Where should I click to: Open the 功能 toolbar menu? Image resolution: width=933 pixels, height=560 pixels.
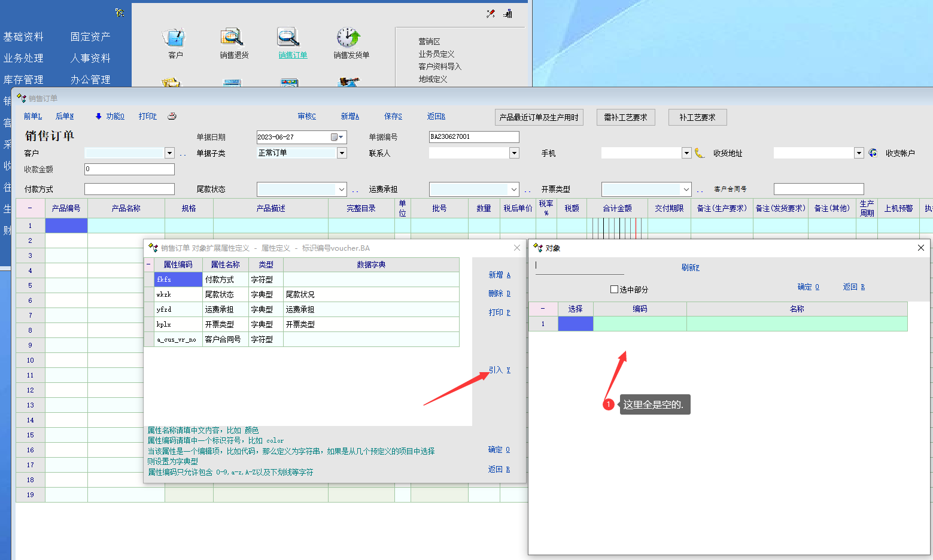click(x=111, y=116)
